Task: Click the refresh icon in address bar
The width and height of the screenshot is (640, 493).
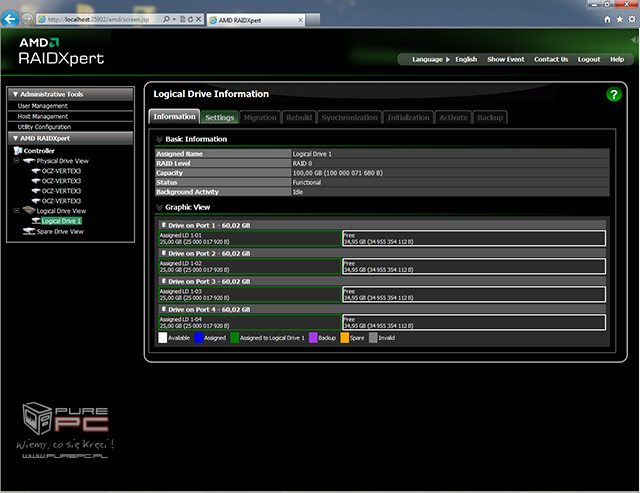Action: tap(190, 19)
